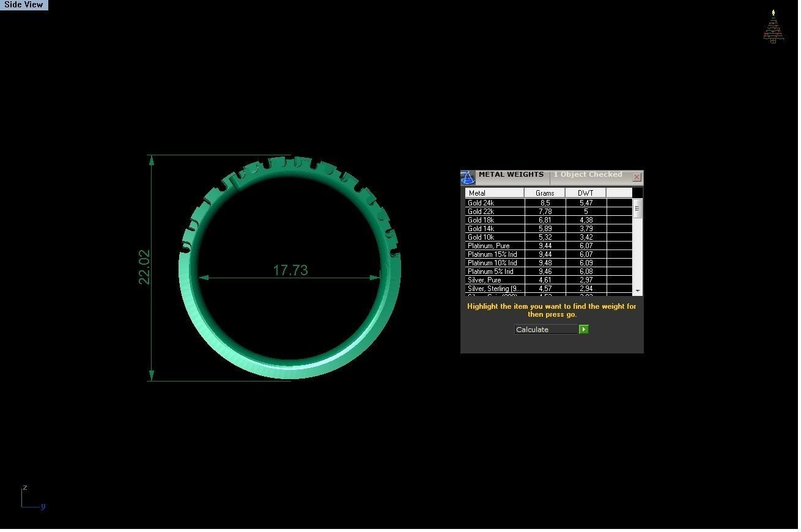Close the Metal Weights panel
Screen dimensions: 801x532
[637, 177]
